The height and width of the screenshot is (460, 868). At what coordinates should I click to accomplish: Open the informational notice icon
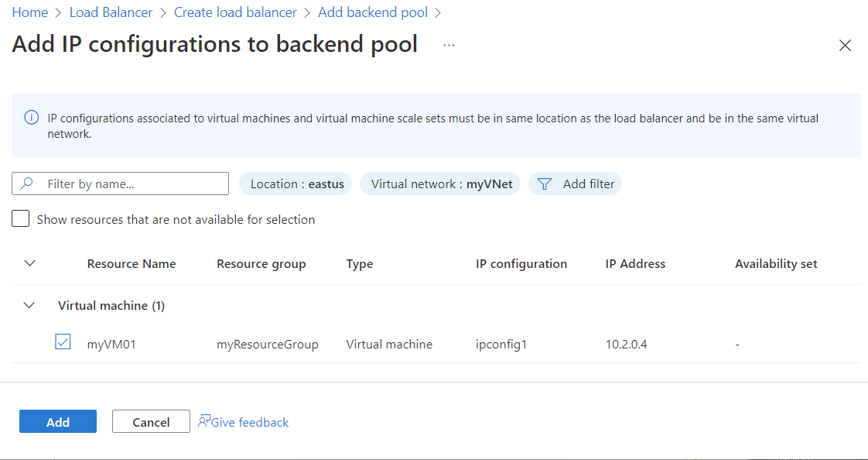(x=31, y=118)
